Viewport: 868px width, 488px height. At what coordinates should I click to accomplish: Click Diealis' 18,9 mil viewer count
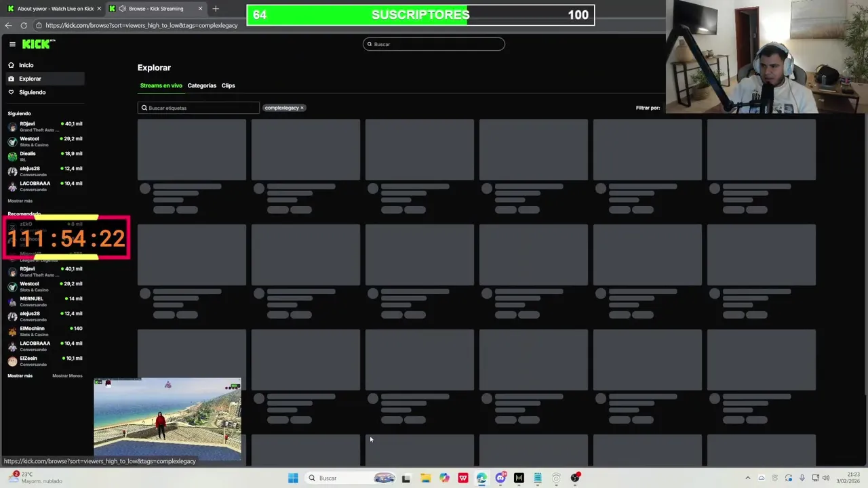click(71, 154)
